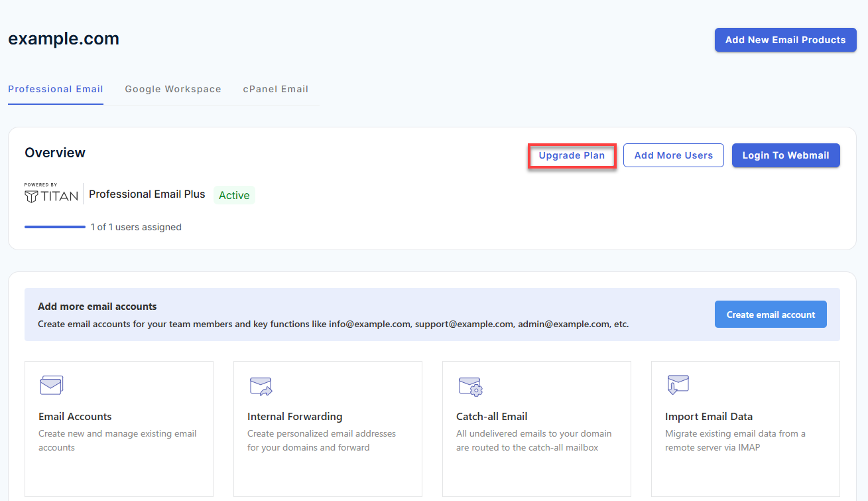Image resolution: width=868 pixels, height=501 pixels.
Task: Click "Create new and manage existing email accounts" text
Action: [117, 441]
